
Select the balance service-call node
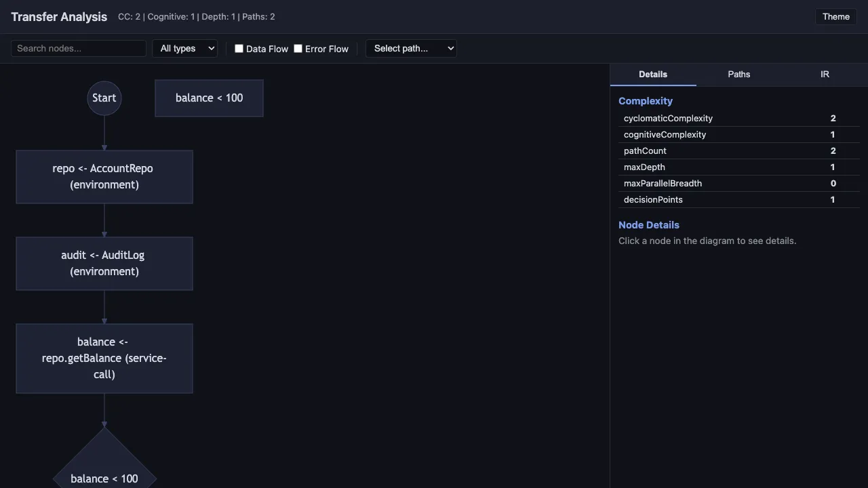pos(104,358)
